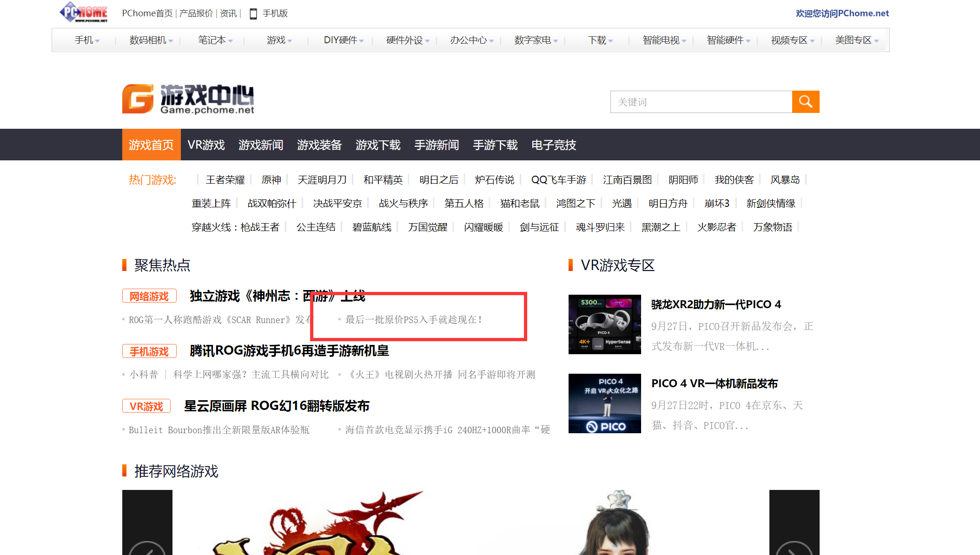Expand the 智能电视 dropdown menu

[x=664, y=40]
